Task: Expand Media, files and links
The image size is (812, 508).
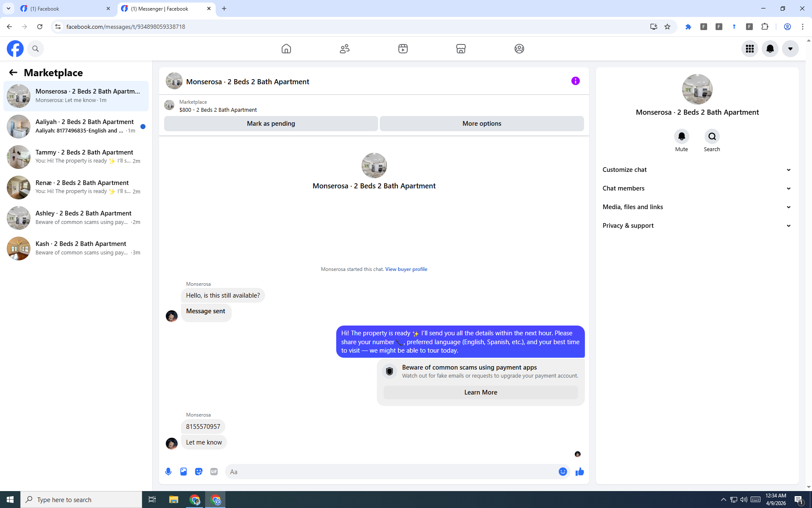Action: point(697,207)
